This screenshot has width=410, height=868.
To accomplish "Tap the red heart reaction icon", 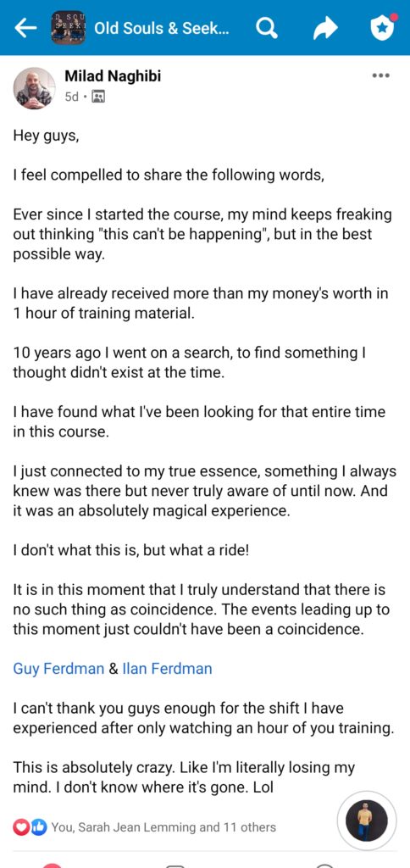I will [x=20, y=827].
